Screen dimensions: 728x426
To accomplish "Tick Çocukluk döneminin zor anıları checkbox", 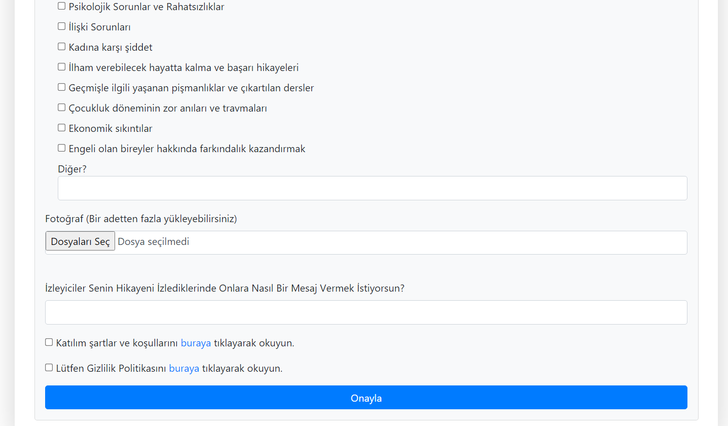I will [x=61, y=108].
